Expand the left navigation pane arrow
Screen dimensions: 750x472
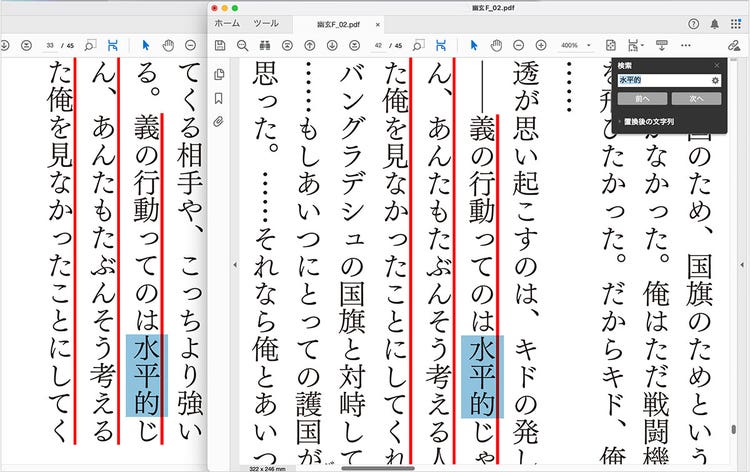pos(235,264)
